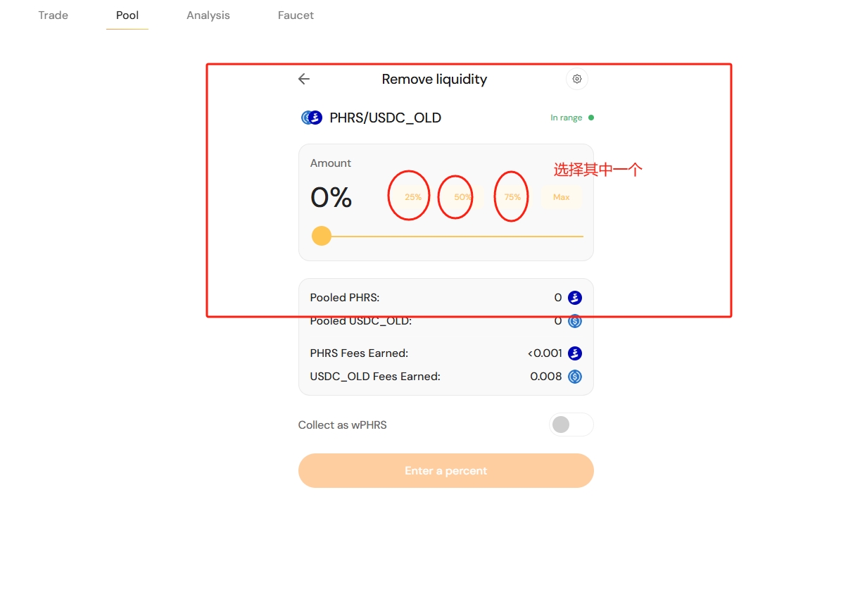The height and width of the screenshot is (616, 860).
Task: Click the Enter a percent button
Action: pyautogui.click(x=445, y=470)
